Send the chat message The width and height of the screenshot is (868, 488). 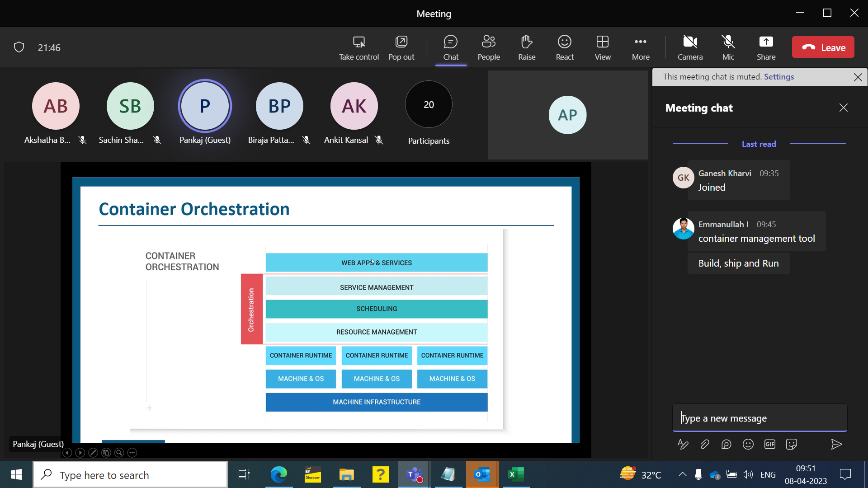pos(836,444)
